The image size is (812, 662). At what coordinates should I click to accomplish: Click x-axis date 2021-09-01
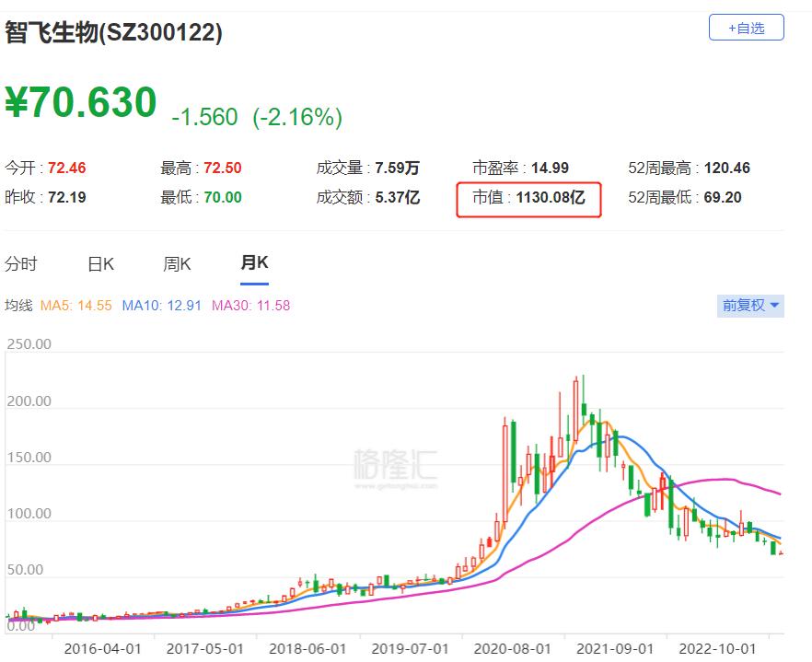point(615,649)
